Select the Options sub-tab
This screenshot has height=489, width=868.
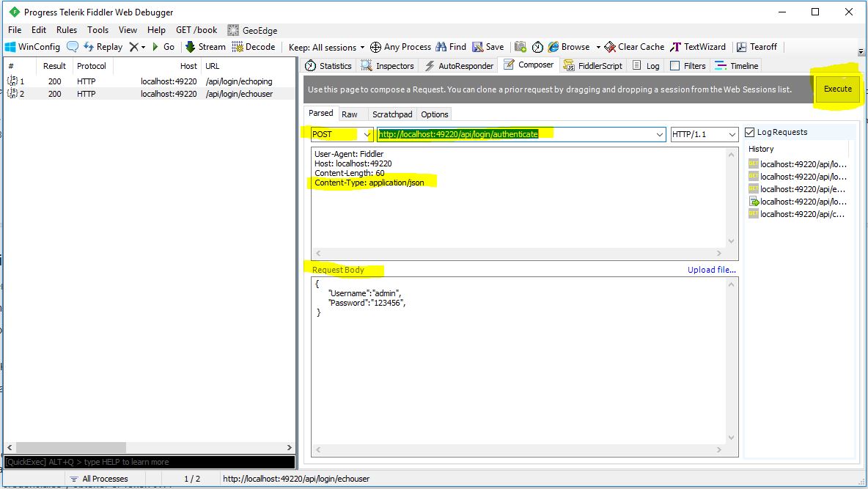coord(435,114)
